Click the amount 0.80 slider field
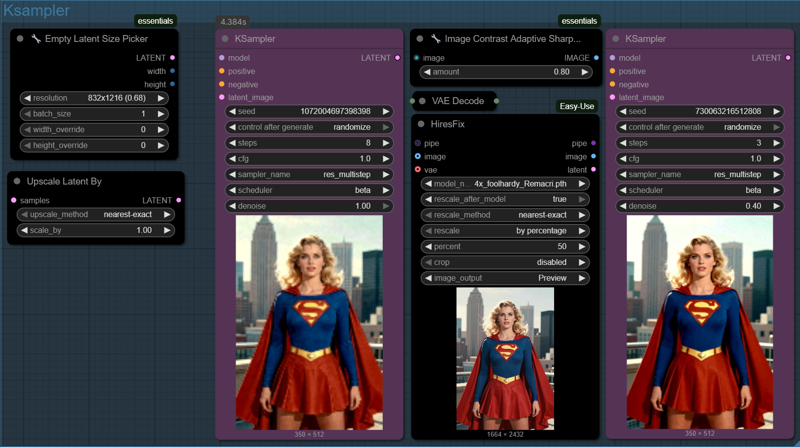Image resolution: width=800 pixels, height=447 pixels. pos(505,72)
